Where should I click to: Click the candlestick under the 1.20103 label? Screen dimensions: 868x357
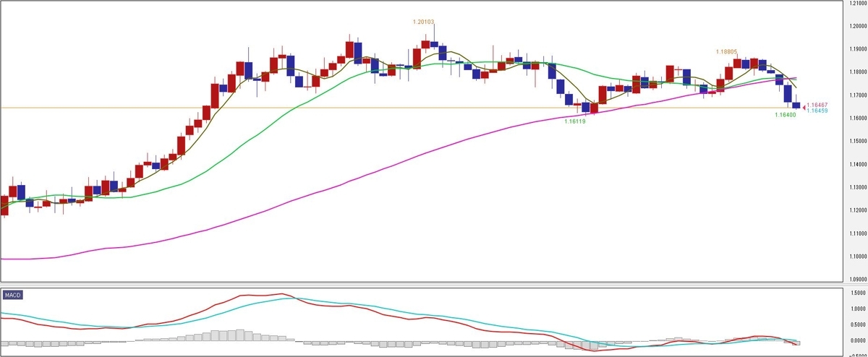434,44
